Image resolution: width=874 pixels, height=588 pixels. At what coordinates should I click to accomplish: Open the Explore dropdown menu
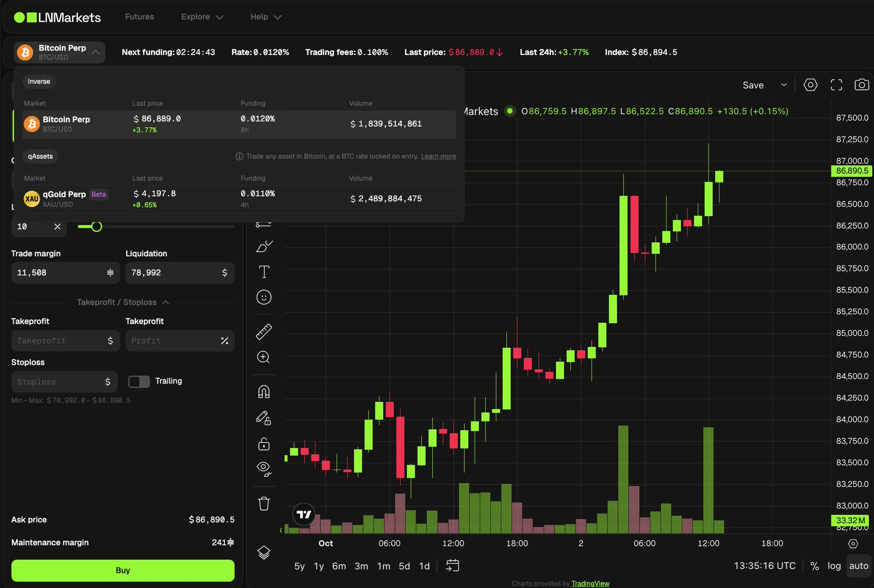coord(202,17)
